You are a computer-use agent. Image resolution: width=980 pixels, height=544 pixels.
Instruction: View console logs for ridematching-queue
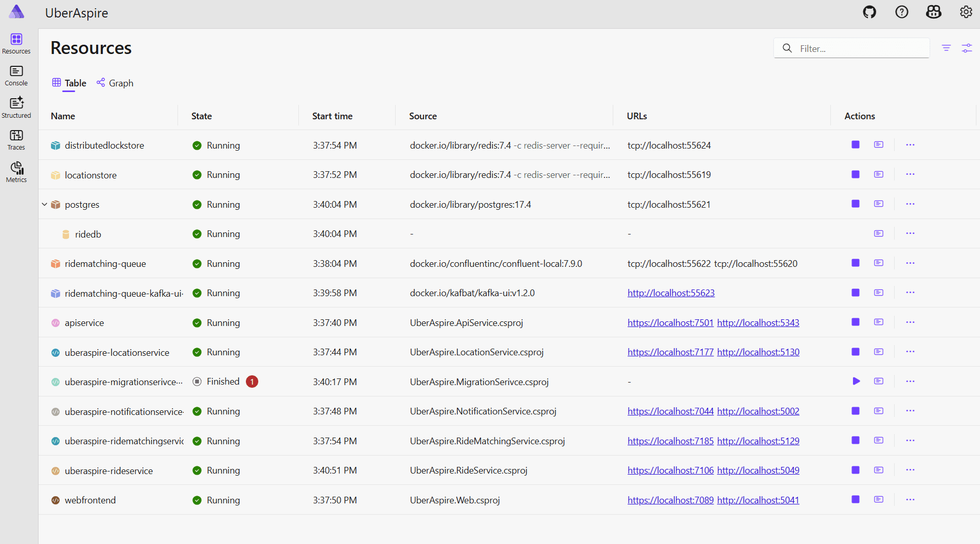879,263
